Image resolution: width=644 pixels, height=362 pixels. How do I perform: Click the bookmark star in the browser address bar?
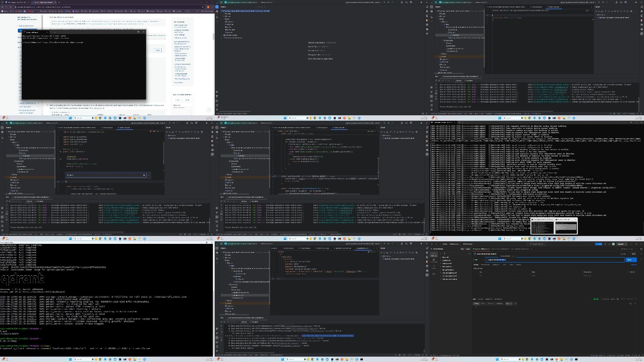203,7
